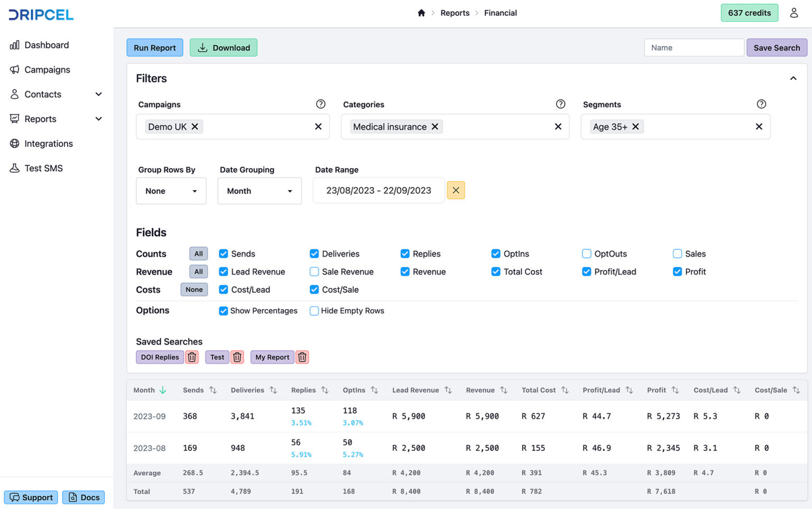Image resolution: width=812 pixels, height=509 pixels.
Task: Remove the Demo UK campaign tag
Action: 195,127
